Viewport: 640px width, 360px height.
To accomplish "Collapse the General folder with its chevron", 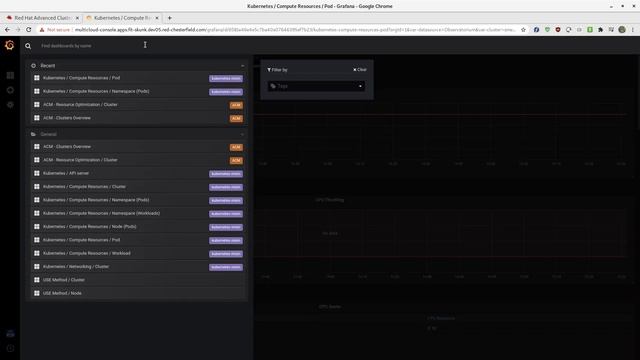I will 242,134.
